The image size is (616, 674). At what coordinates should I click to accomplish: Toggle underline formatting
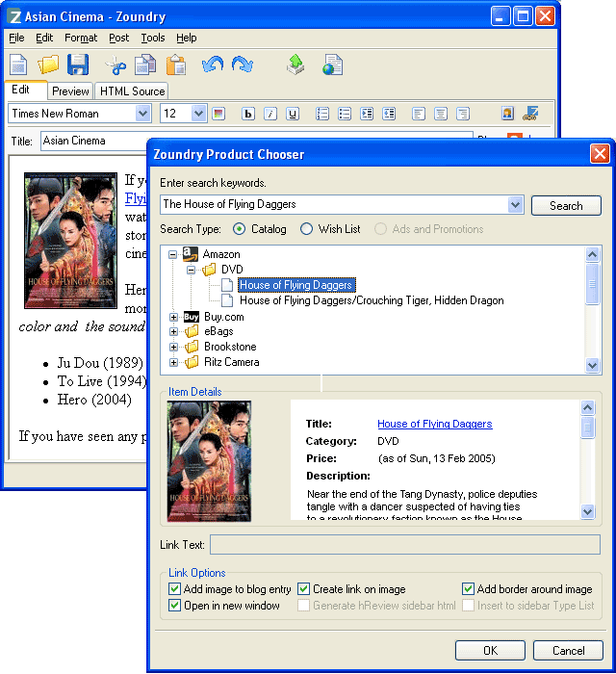pos(293,114)
